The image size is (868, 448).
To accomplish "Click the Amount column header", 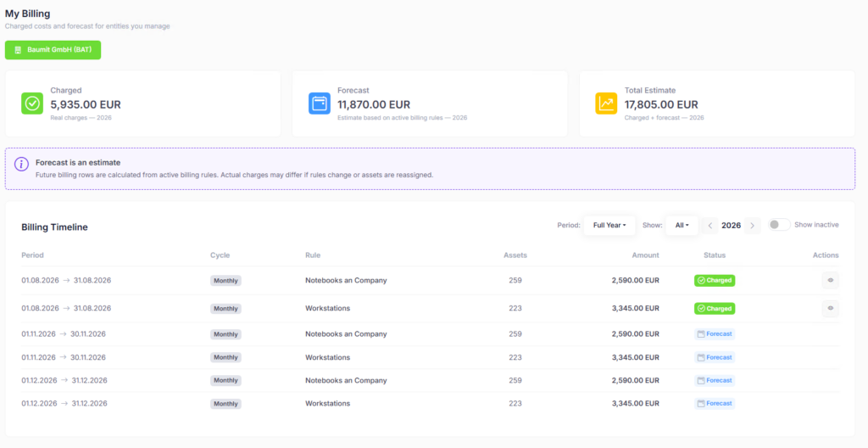I will click(x=645, y=255).
